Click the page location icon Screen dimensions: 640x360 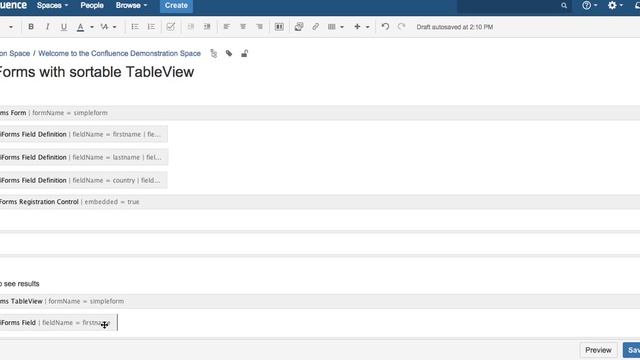[213, 53]
